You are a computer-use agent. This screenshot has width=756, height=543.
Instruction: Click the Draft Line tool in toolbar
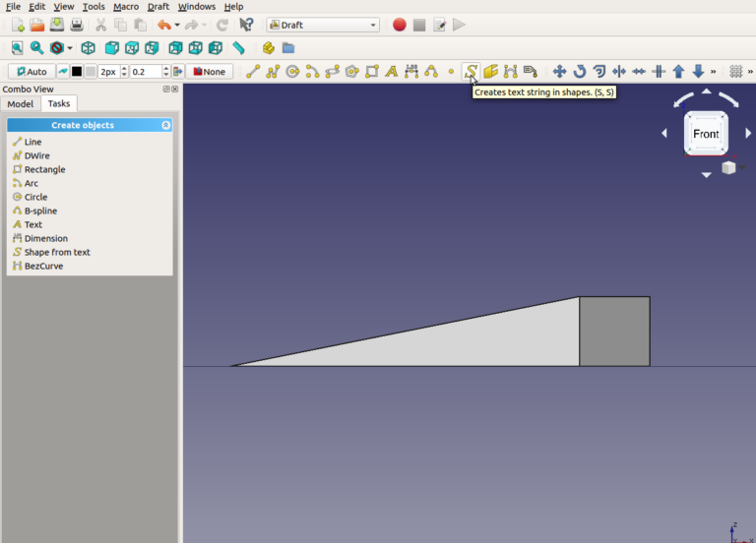click(253, 72)
